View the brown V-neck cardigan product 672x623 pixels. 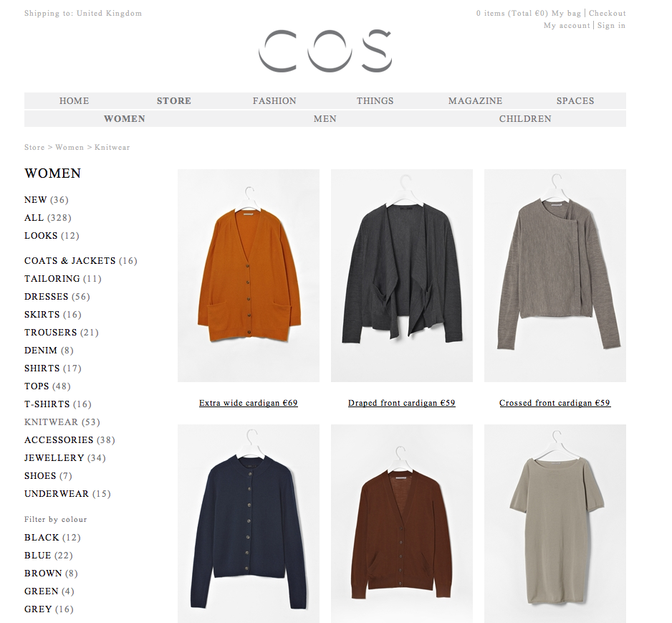tap(402, 523)
